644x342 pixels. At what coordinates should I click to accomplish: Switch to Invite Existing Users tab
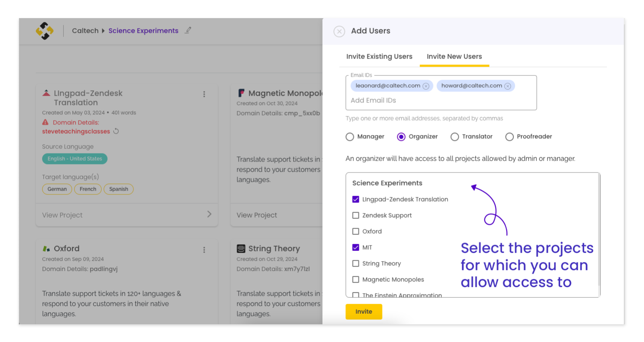click(379, 57)
